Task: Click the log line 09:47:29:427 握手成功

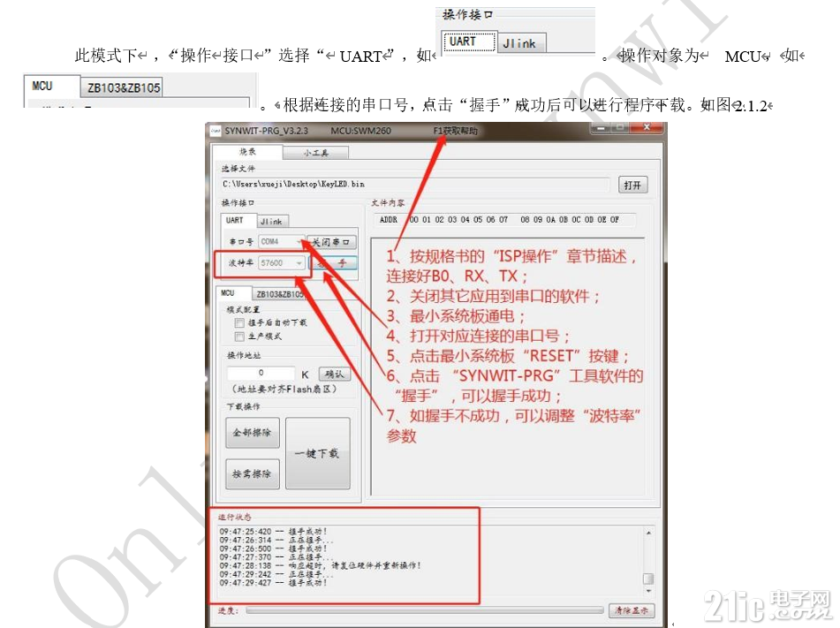Action: point(273,583)
